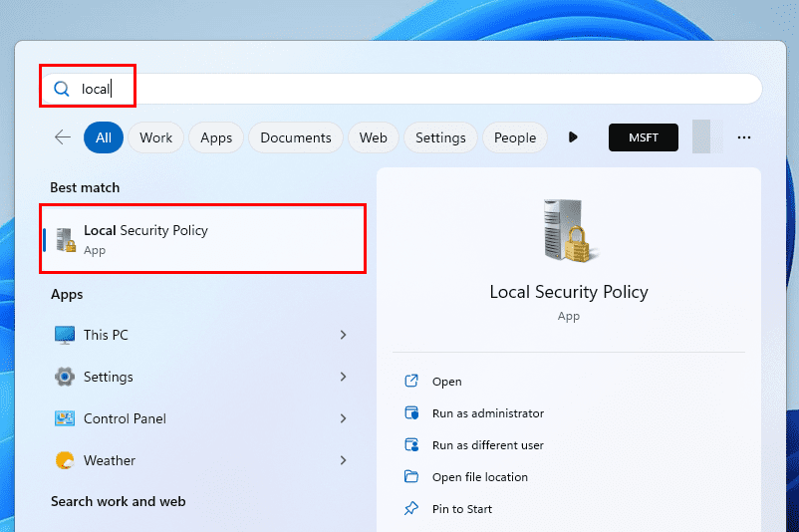The width and height of the screenshot is (799, 532).
Task: Click the Control Panel icon
Action: (65, 418)
